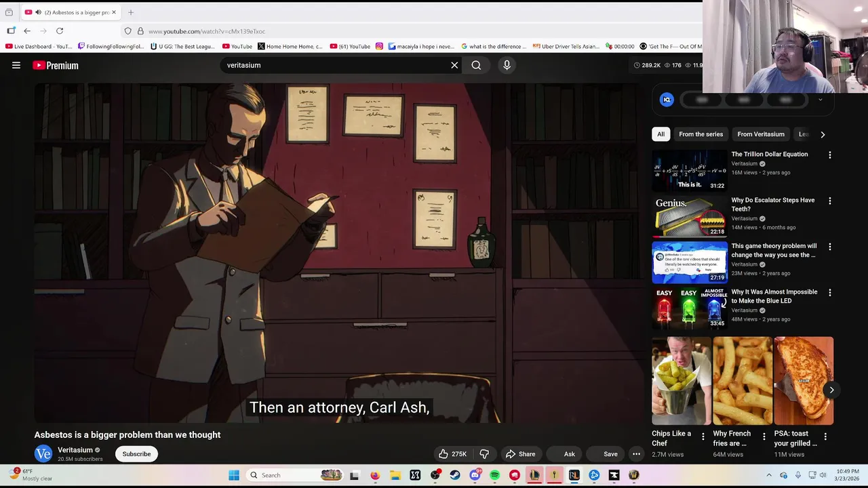The width and height of the screenshot is (868, 488).
Task: Open more actions under video
Action: tap(636, 454)
